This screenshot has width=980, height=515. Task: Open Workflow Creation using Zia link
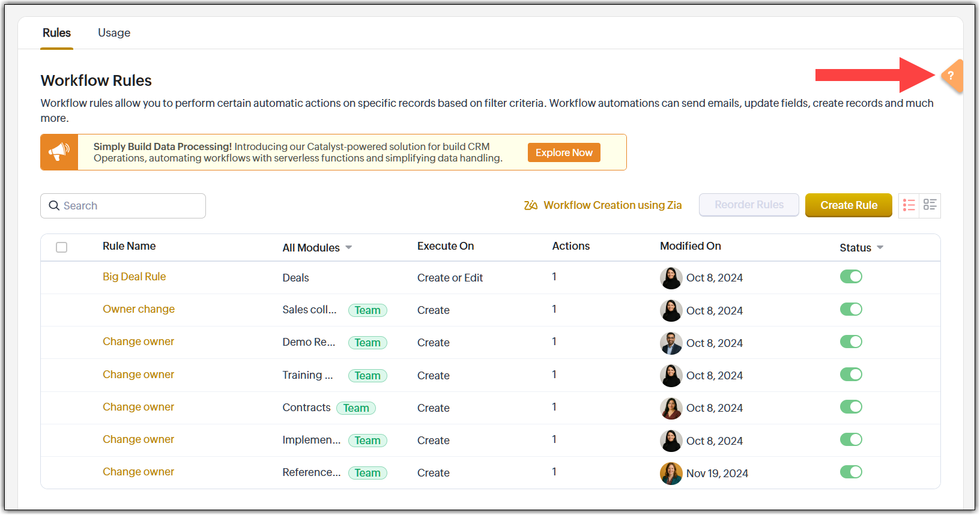(612, 205)
